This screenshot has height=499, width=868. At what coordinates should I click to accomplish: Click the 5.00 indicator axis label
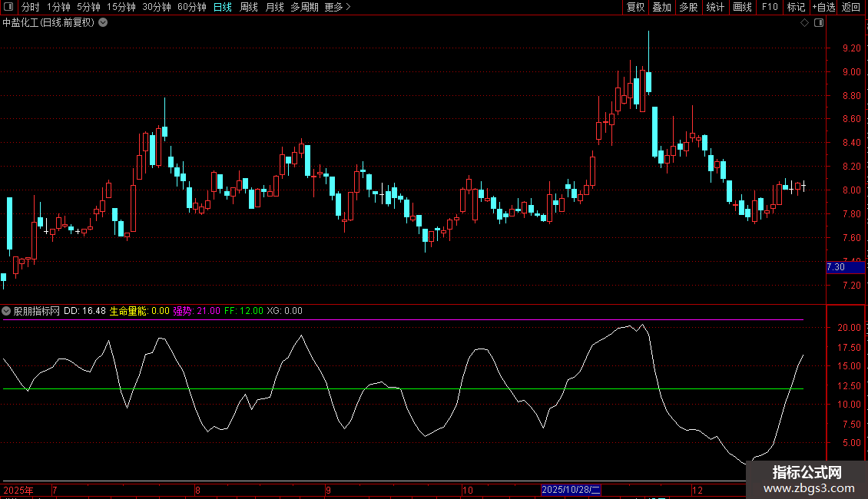point(851,443)
